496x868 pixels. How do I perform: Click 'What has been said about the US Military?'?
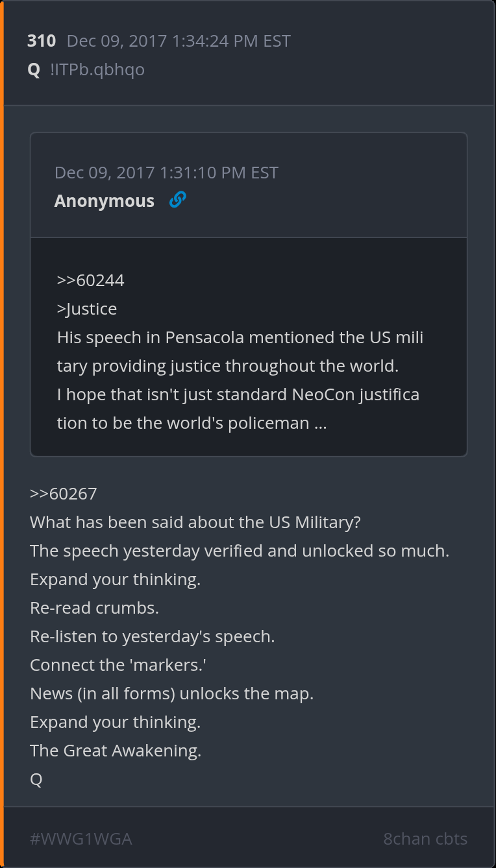pos(195,522)
